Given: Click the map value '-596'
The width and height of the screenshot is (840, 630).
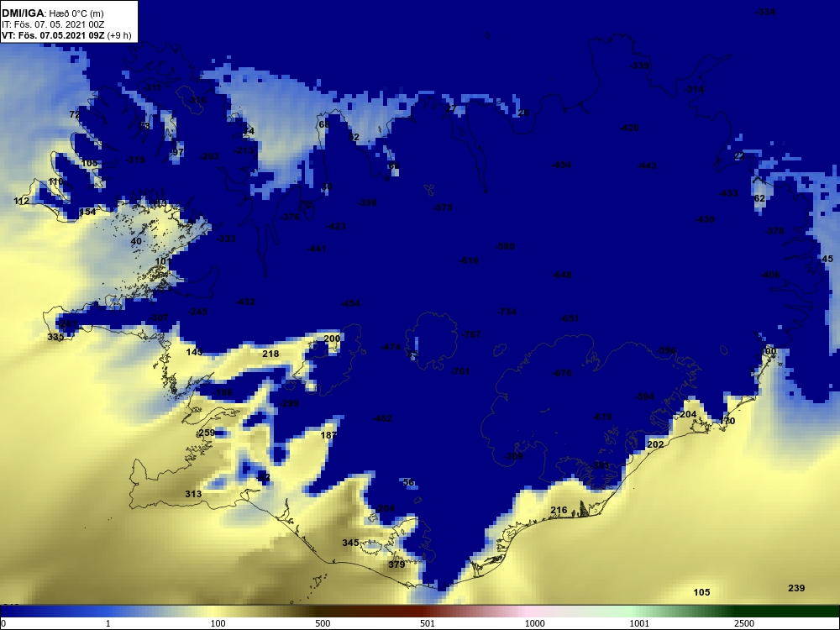Looking at the screenshot, I should [x=666, y=350].
